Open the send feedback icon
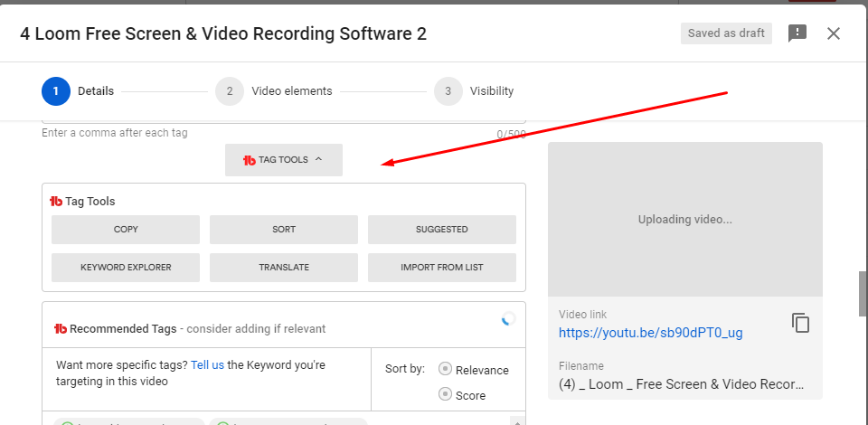The height and width of the screenshot is (425, 868). point(797,33)
